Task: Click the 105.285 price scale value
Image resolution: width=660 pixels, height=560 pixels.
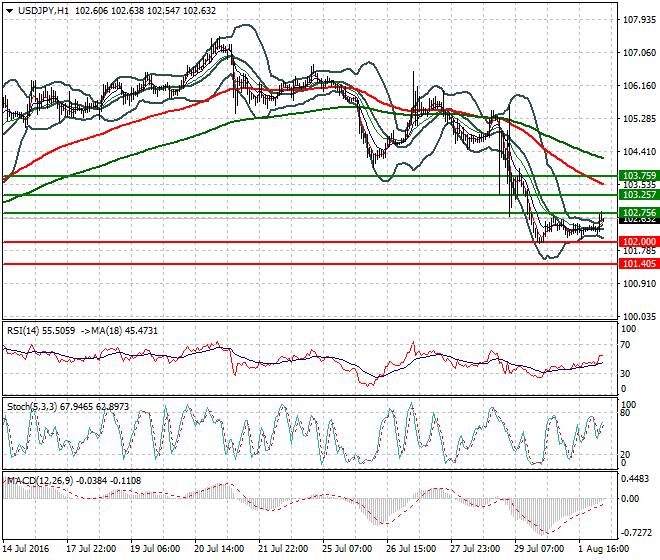Action: pyautogui.click(x=639, y=119)
